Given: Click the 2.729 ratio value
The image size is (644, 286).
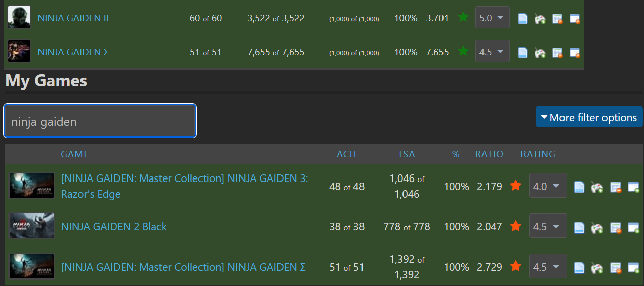Looking at the screenshot, I should [x=490, y=267].
